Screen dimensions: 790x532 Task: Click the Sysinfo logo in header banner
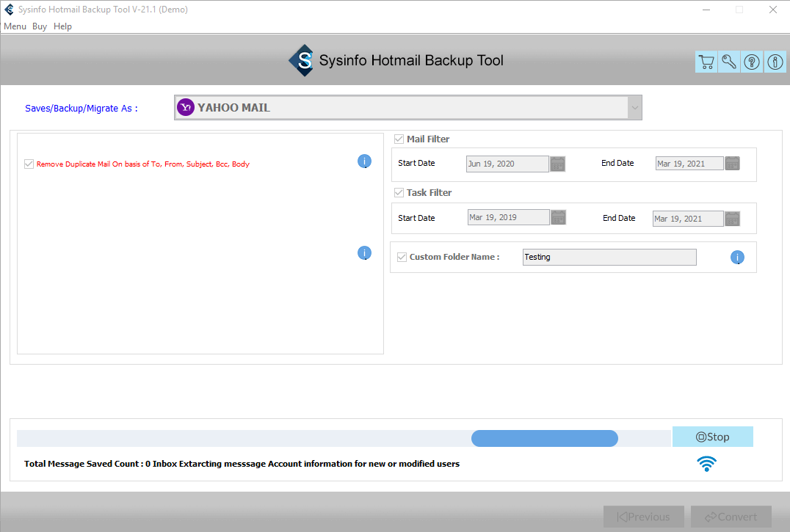[302, 60]
